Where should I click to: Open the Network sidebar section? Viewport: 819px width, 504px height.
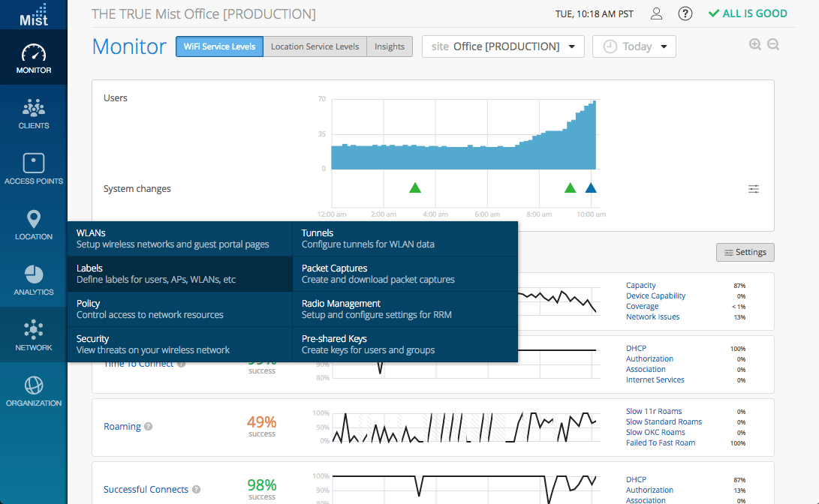tap(34, 335)
